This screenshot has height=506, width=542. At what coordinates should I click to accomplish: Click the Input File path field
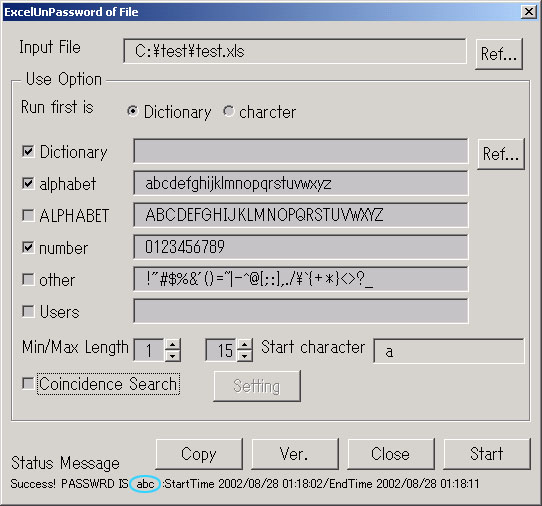click(x=295, y=51)
